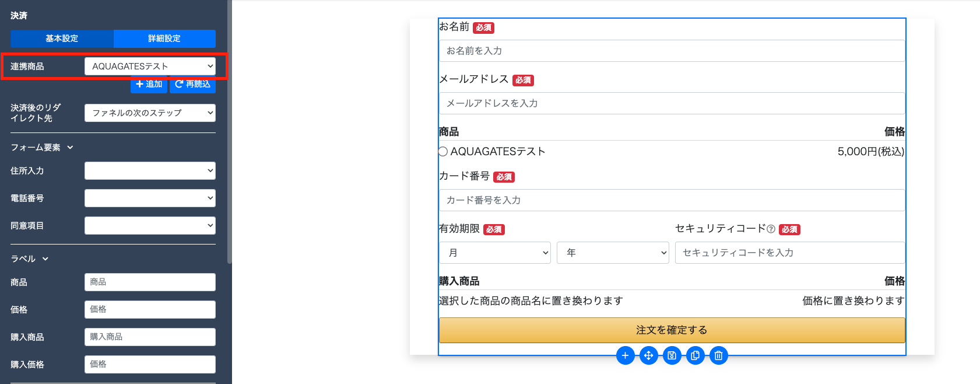Click the カード番号 input field
This screenshot has height=384, width=980.
point(672,200)
